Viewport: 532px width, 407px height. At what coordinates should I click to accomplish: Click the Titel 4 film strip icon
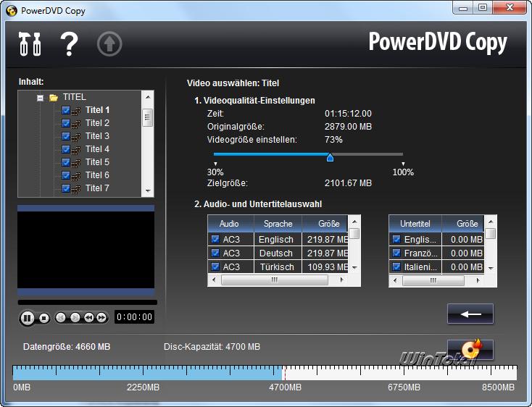point(76,150)
